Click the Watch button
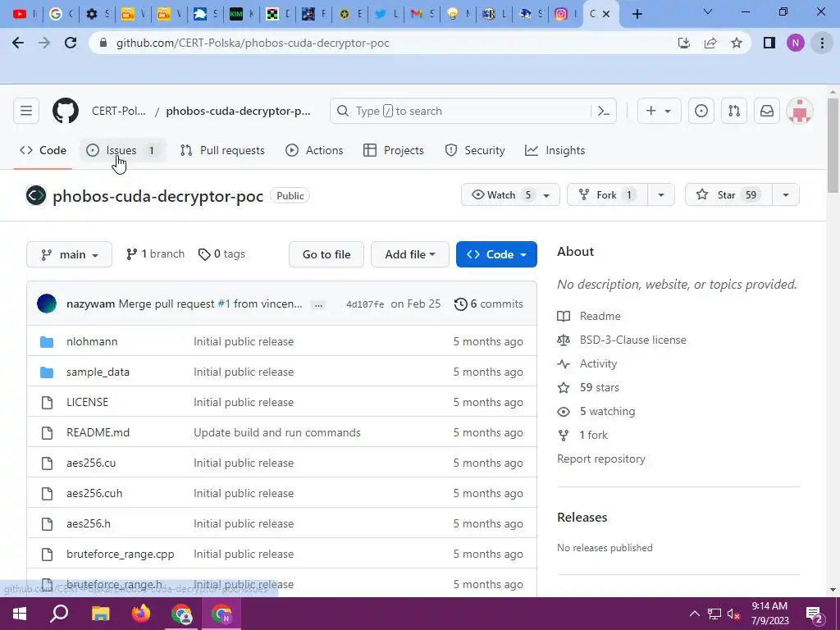 click(x=510, y=195)
